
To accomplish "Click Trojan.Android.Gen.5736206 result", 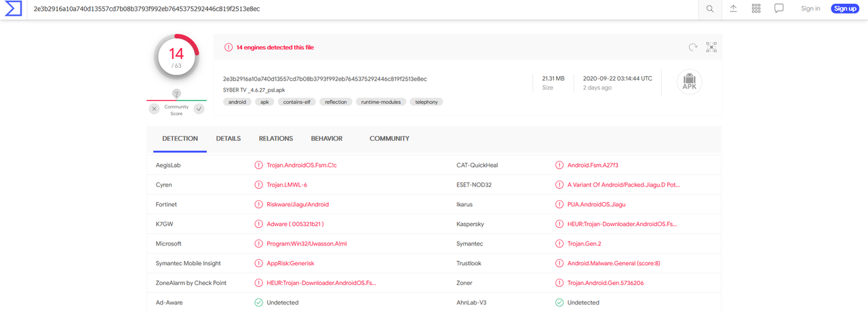I will (606, 283).
